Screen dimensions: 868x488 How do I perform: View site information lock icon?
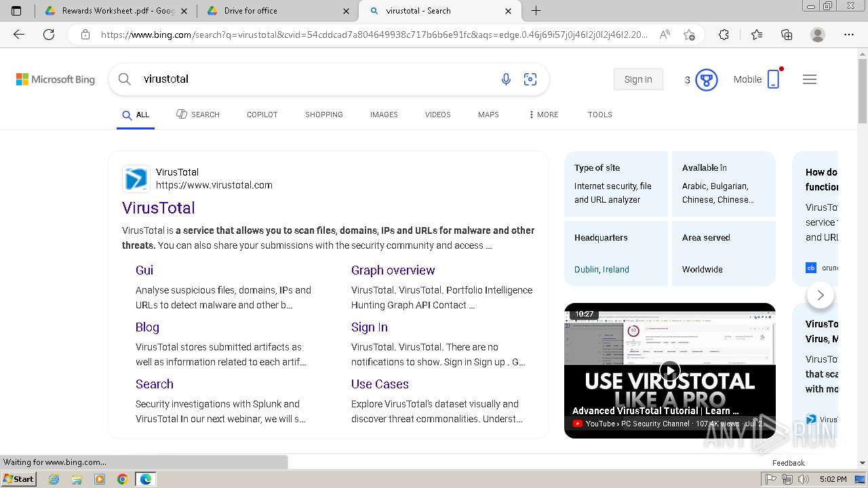85,35
